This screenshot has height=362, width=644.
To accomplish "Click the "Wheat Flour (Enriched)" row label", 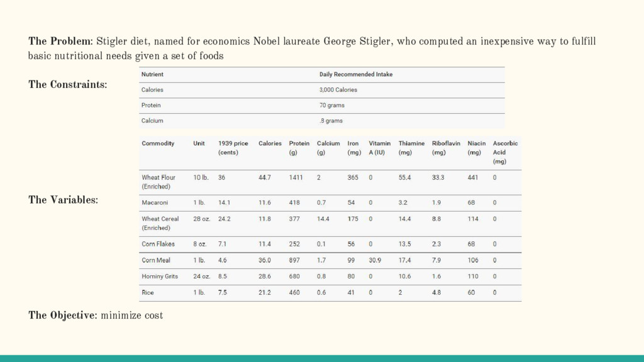I will pos(160,182).
